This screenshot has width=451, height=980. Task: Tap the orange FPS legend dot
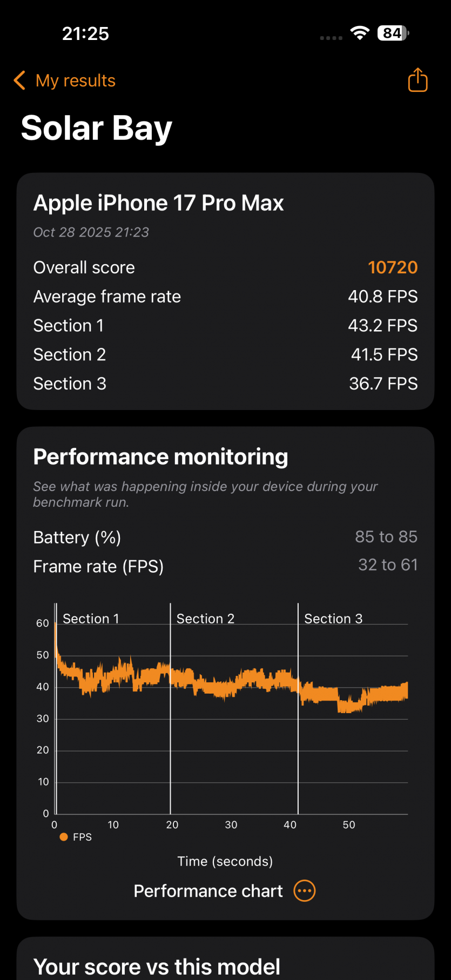pos(64,837)
